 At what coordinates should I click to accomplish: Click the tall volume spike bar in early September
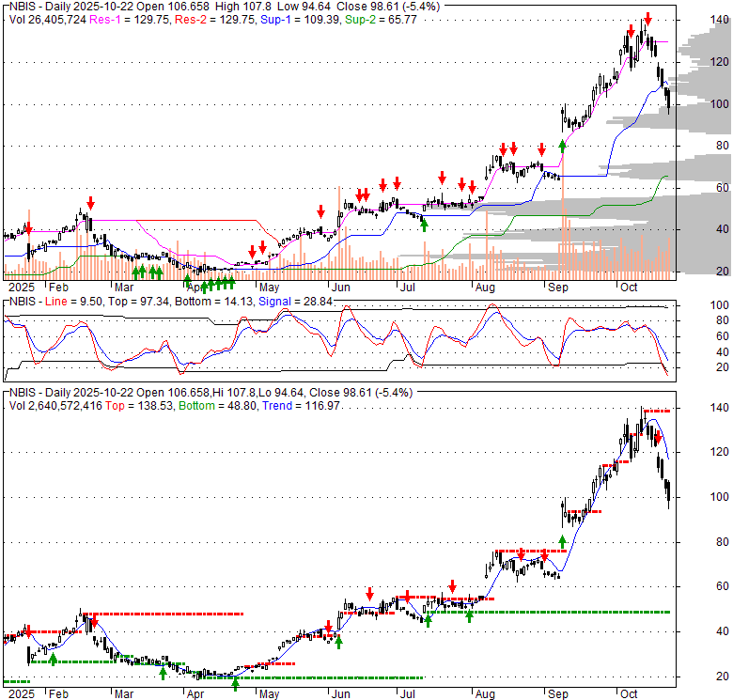[562, 226]
